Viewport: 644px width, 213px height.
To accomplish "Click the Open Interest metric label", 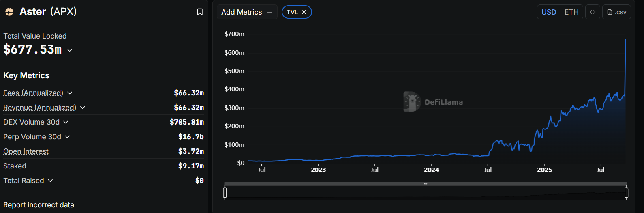I will click(26, 151).
